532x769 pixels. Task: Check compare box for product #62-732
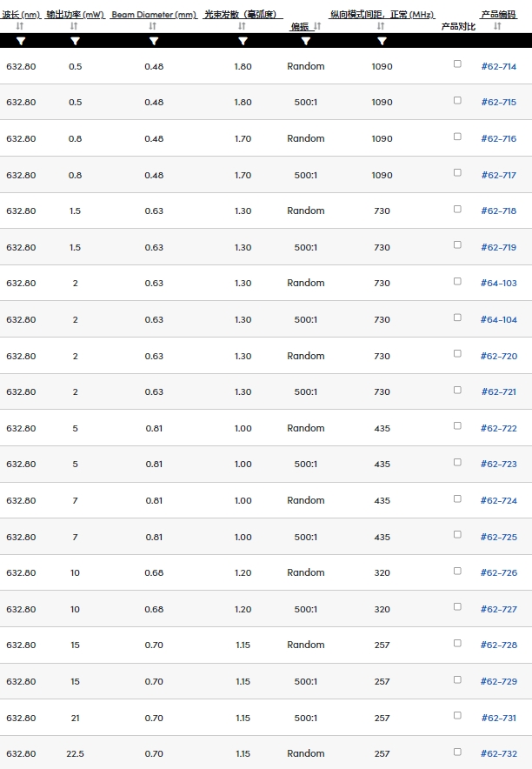457,752
